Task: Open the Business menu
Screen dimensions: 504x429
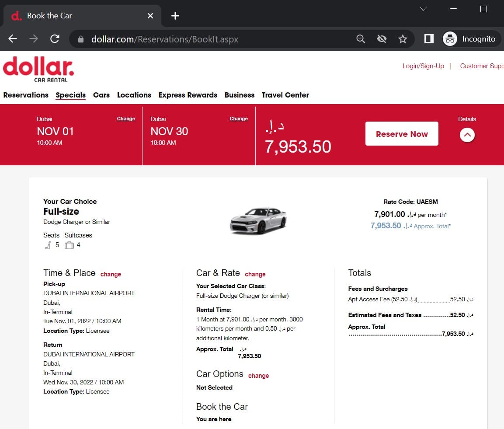Action: point(240,95)
